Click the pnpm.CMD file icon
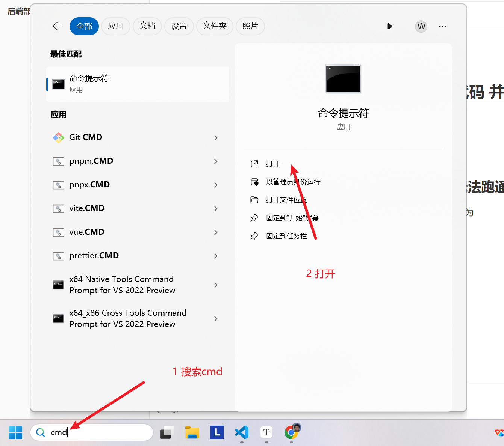Image resolution: width=504 pixels, height=446 pixels. [x=58, y=161]
